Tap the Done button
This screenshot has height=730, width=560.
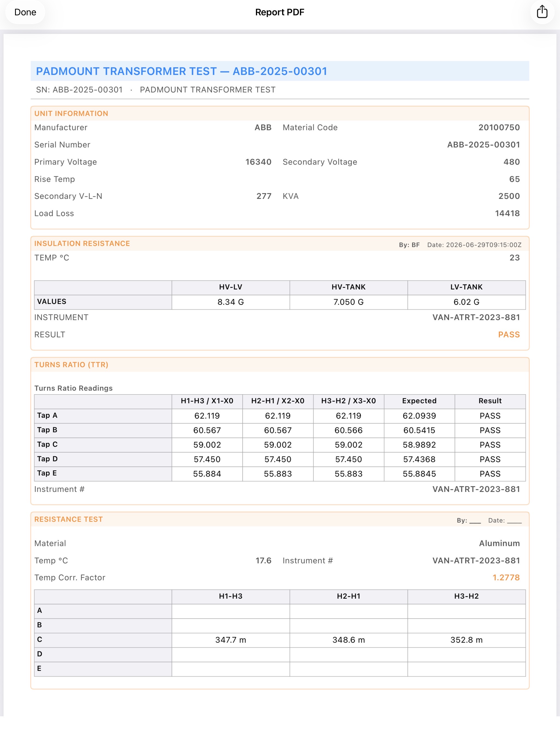pyautogui.click(x=25, y=12)
